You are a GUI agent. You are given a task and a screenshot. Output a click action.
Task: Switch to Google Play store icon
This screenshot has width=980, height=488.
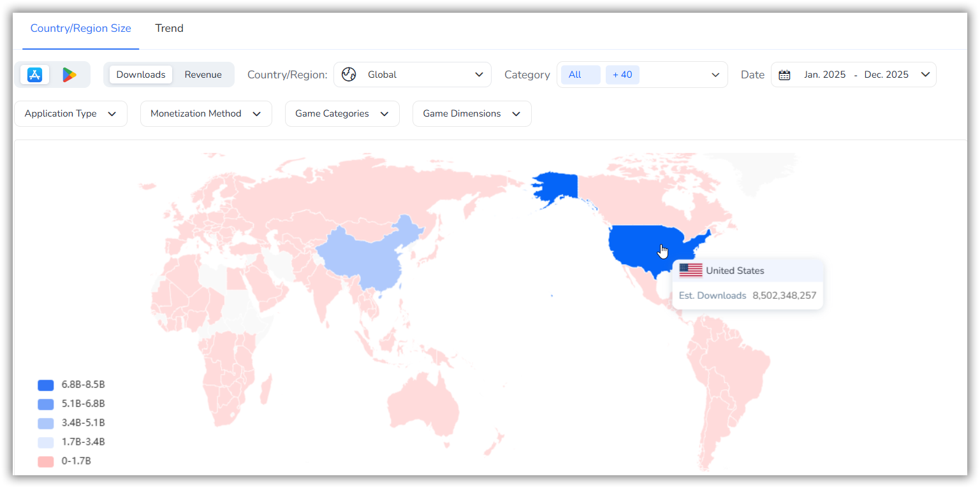point(69,75)
